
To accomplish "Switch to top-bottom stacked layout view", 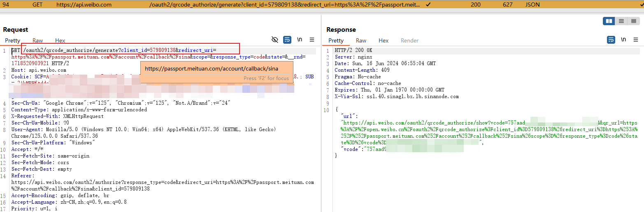I will click(x=621, y=21).
